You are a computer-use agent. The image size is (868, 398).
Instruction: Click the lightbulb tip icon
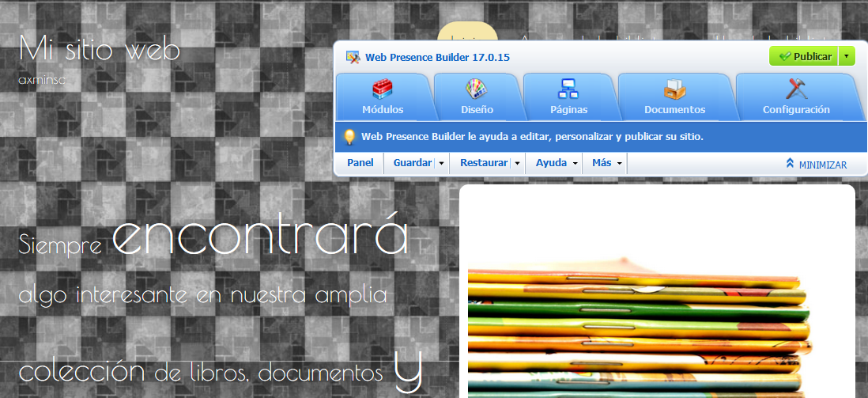[349, 137]
